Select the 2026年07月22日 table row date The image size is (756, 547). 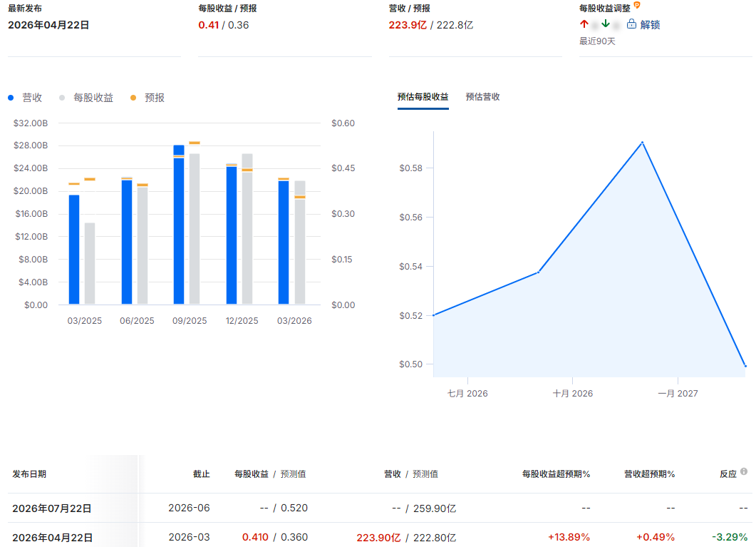52,508
